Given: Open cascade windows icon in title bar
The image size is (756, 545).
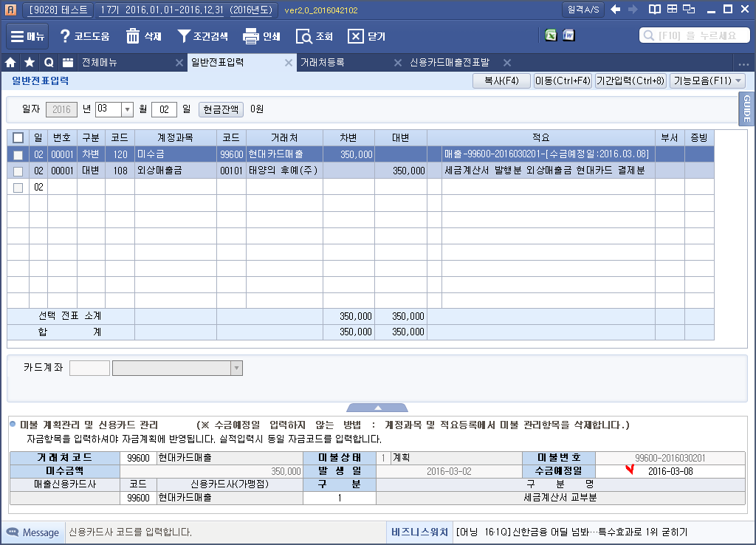Looking at the screenshot, I should click(x=689, y=9).
